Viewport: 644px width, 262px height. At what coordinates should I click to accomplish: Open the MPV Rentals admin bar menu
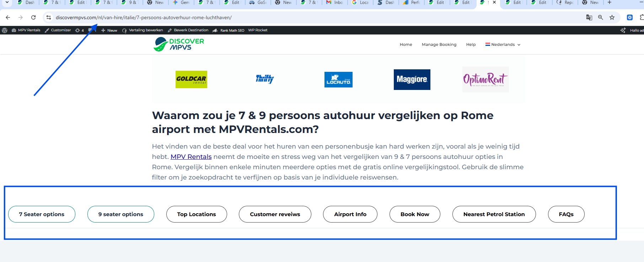point(26,30)
